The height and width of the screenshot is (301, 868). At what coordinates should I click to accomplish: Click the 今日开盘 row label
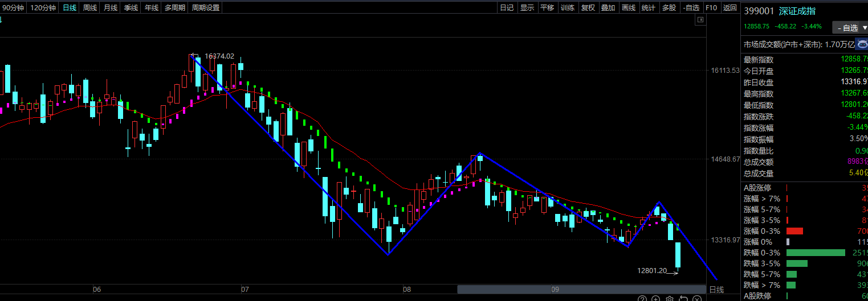[759, 71]
